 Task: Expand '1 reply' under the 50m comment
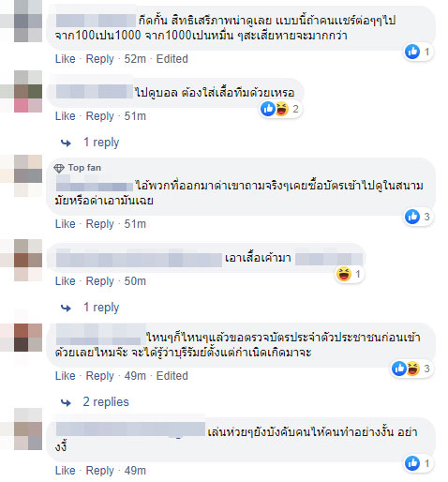point(101,308)
